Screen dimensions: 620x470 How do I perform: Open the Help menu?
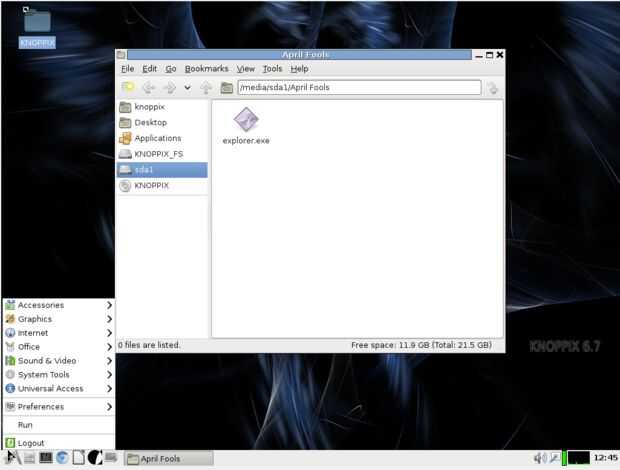(299, 69)
